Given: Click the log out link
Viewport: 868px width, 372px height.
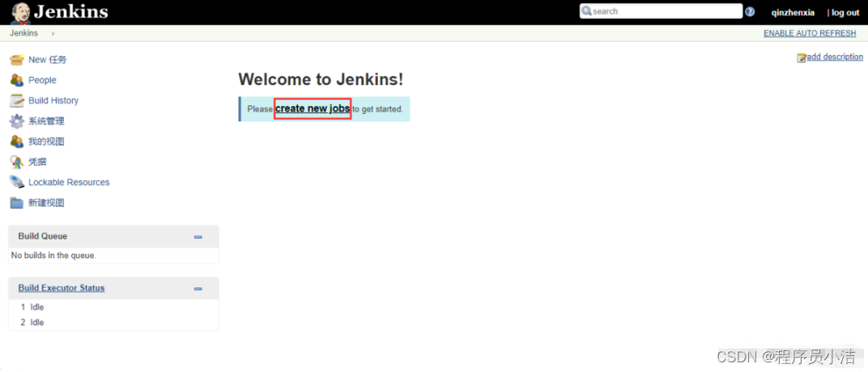Looking at the screenshot, I should pos(845,13).
